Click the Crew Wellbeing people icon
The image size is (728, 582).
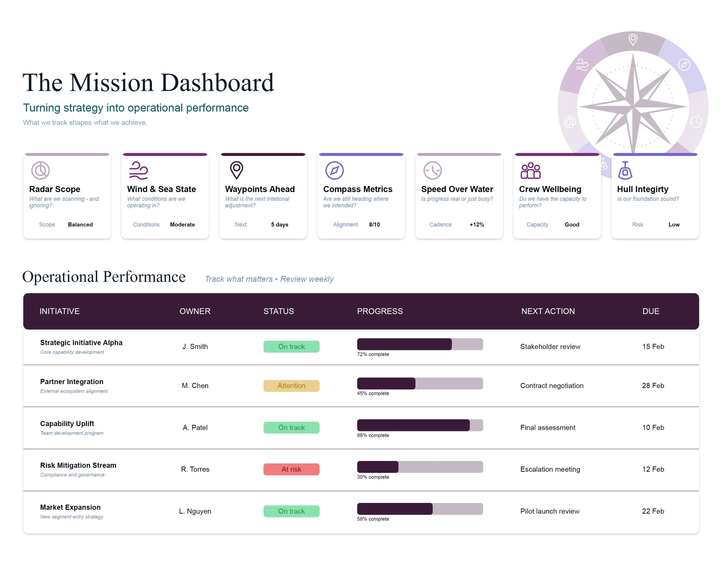tap(531, 171)
